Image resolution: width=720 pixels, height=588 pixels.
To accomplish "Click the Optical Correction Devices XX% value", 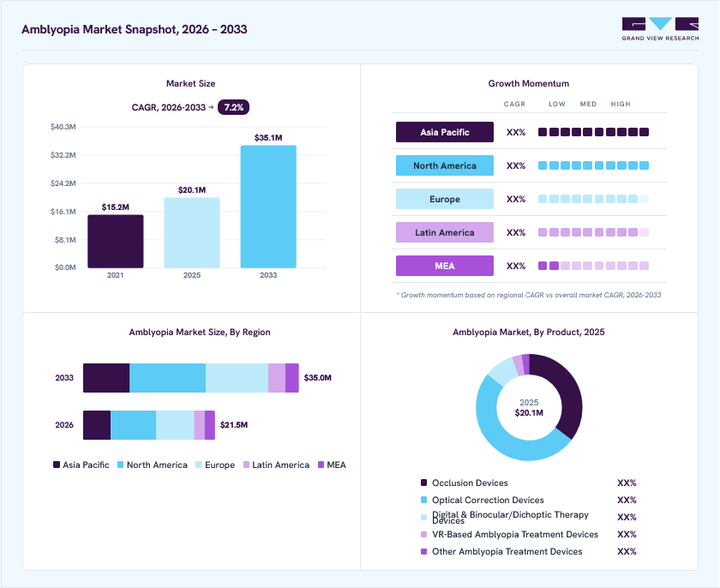I will click(x=627, y=500).
